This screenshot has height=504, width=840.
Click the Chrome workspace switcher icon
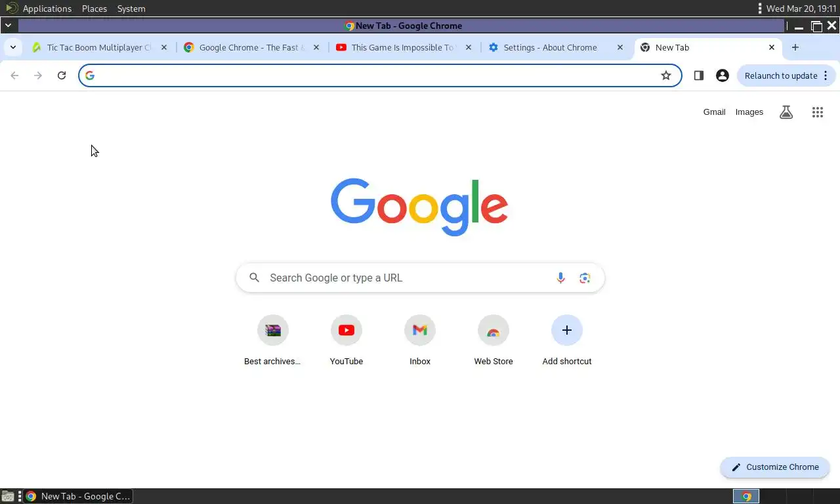(746, 496)
